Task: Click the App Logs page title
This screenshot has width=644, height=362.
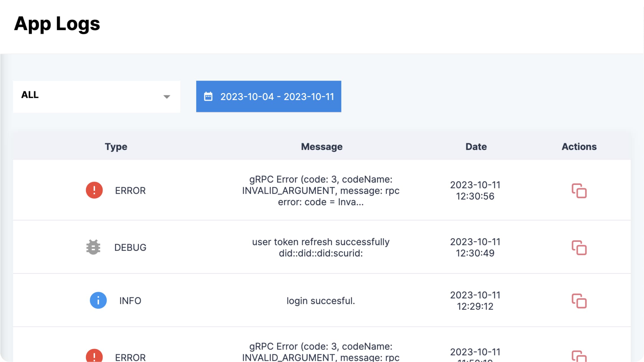Action: tap(57, 24)
